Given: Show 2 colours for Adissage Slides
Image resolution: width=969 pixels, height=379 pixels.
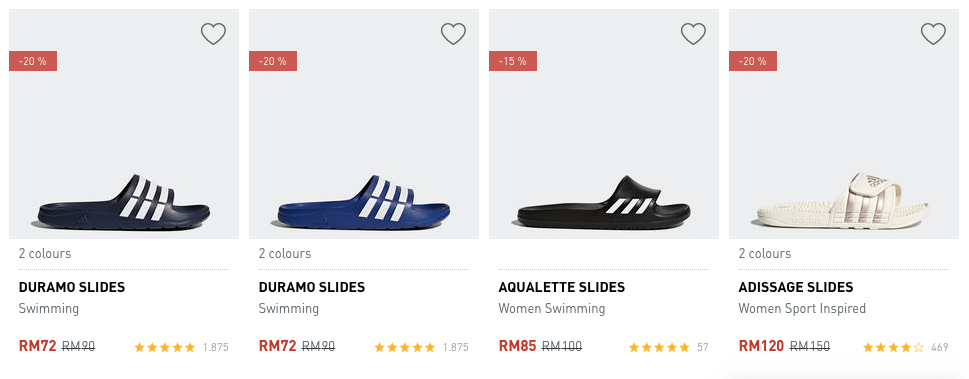Looking at the screenshot, I should [764, 253].
